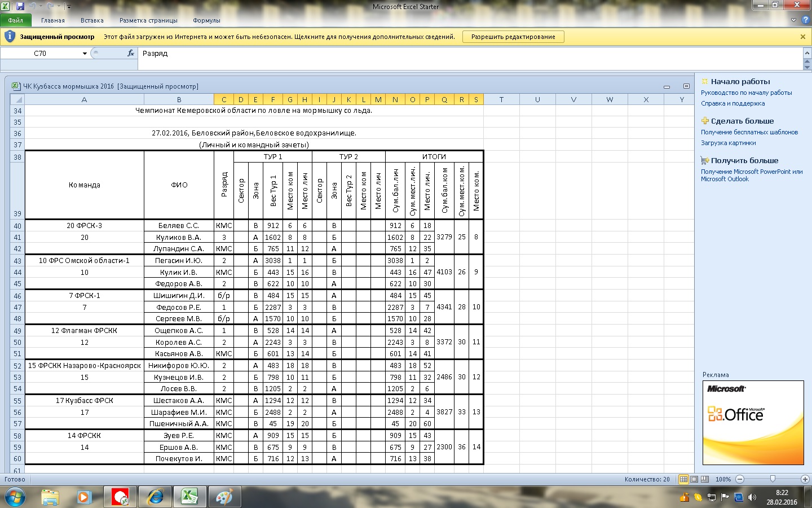Viewport: 812px width, 508px height.
Task: Click the Save icon in quick access toolbar
Action: tap(20, 6)
